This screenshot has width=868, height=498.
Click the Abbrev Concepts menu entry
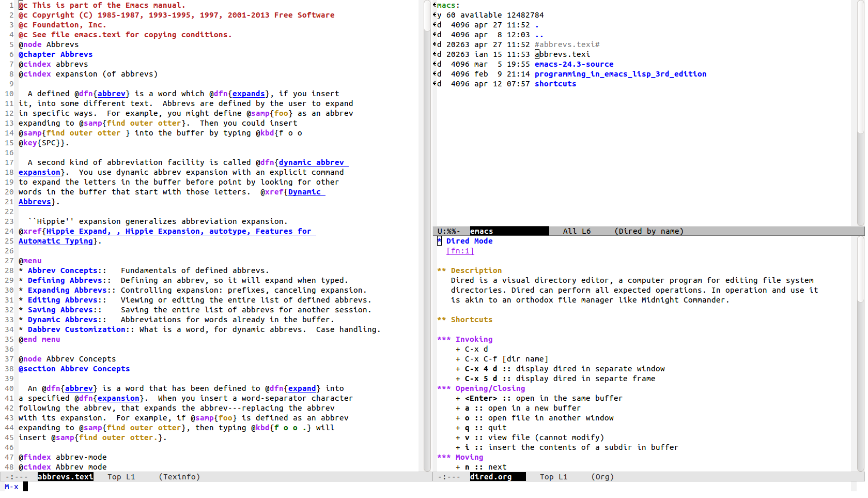(63, 270)
